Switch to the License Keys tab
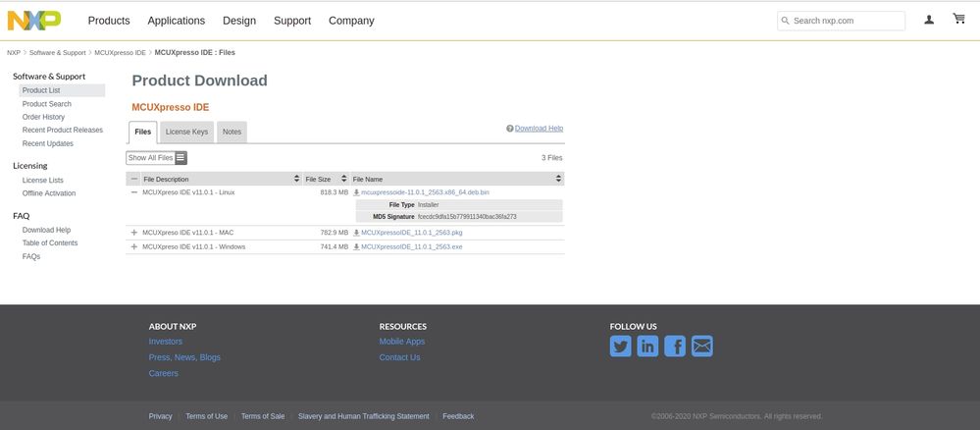Screen dimensions: 980x430 [x=186, y=133]
